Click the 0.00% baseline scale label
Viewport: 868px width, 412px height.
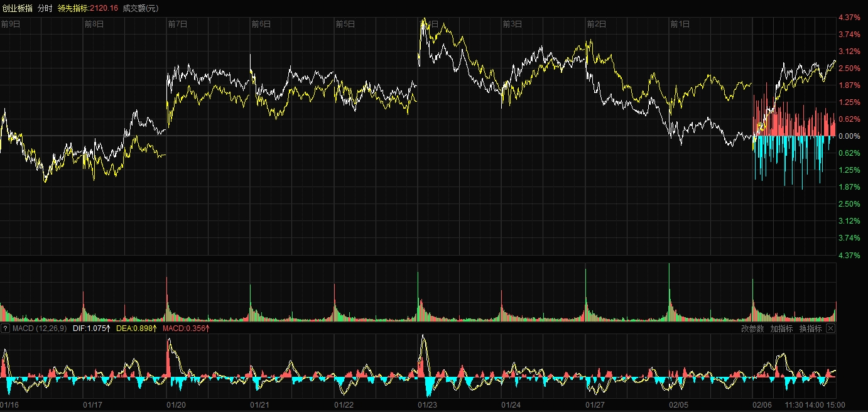pos(849,136)
